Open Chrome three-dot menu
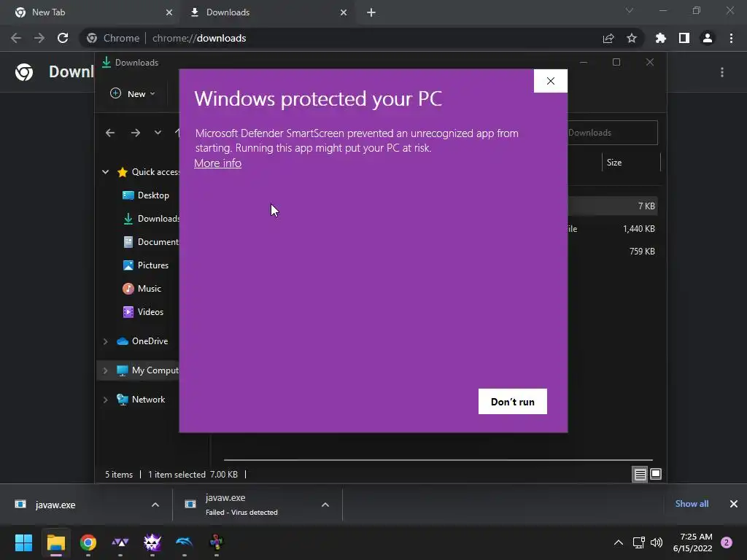The width and height of the screenshot is (747, 560). 731,38
